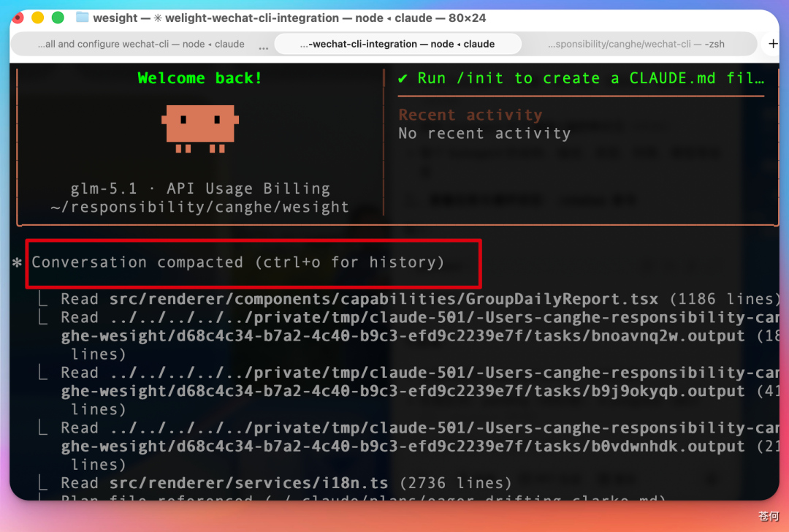Click 'No recent activity' text

click(x=484, y=134)
